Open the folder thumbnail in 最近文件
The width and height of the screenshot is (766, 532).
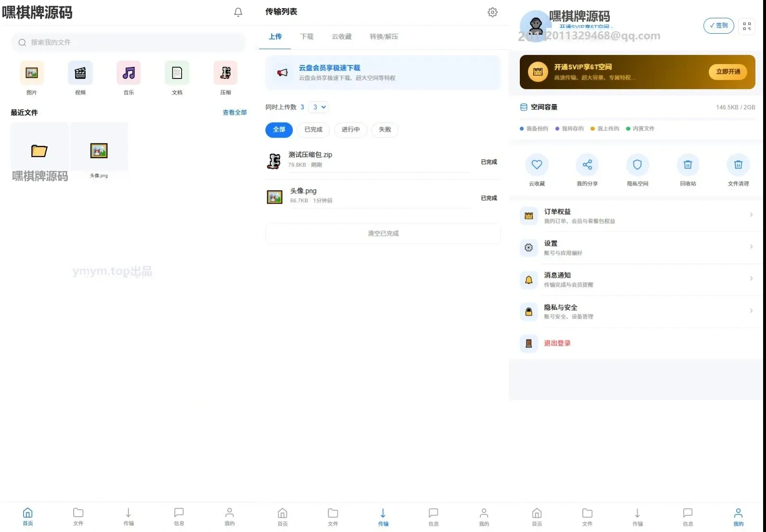[x=40, y=151]
